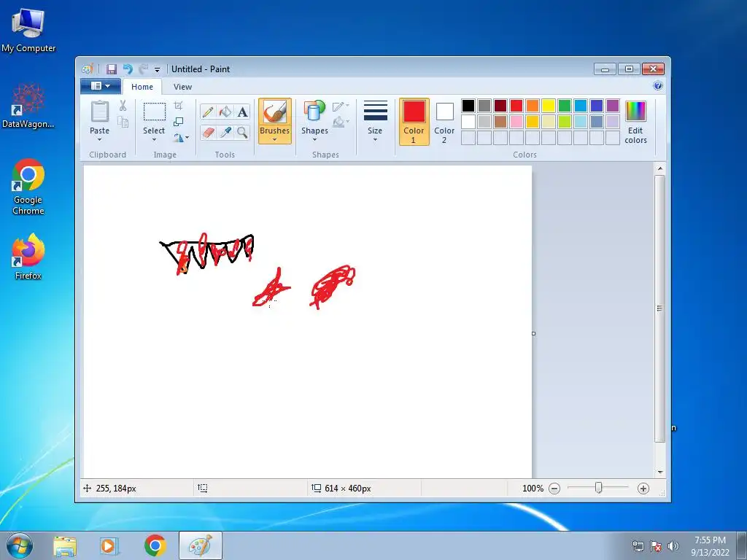Viewport: 747px width, 560px height.
Task: Click the vertical scrollbar down arrow
Action: [659, 472]
